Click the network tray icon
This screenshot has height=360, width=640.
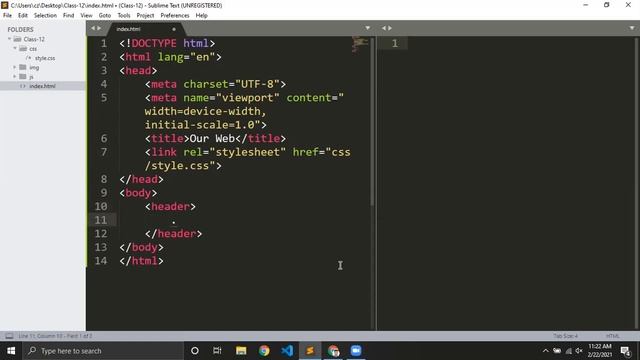click(x=568, y=351)
